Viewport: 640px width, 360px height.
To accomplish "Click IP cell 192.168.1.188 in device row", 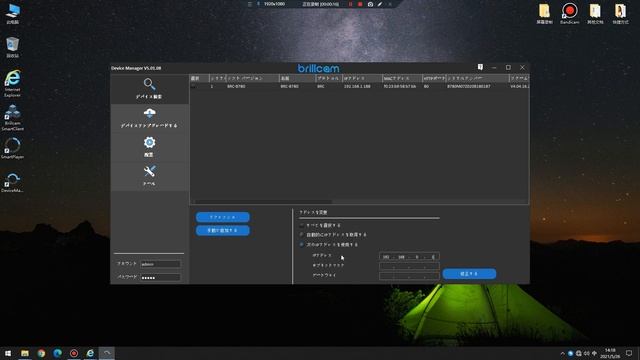I will (357, 87).
